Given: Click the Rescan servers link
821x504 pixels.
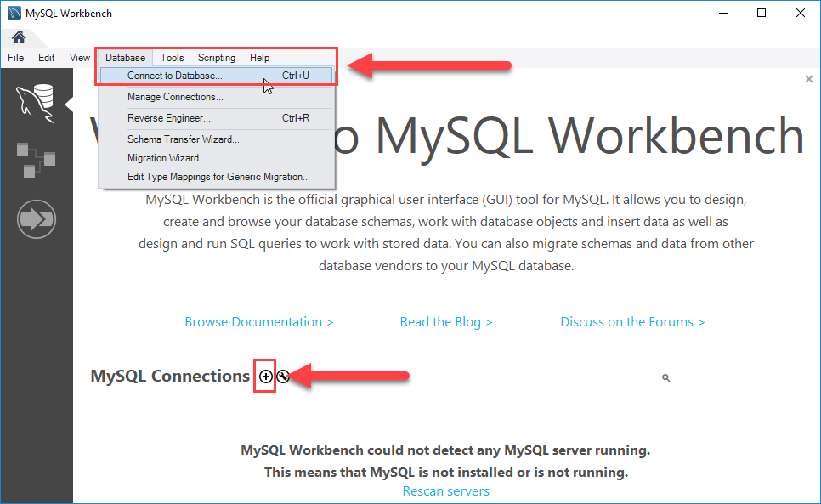Looking at the screenshot, I should pyautogui.click(x=445, y=490).
